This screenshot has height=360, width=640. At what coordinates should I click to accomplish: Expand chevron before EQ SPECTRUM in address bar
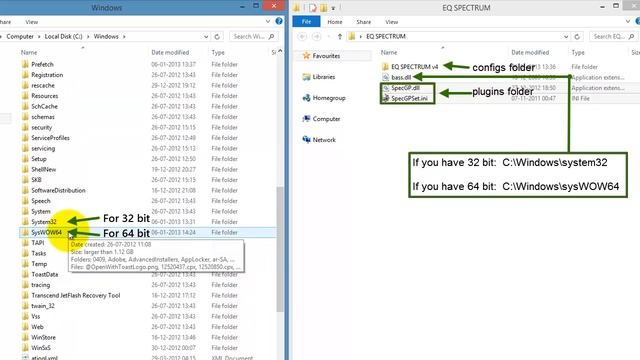coord(361,37)
